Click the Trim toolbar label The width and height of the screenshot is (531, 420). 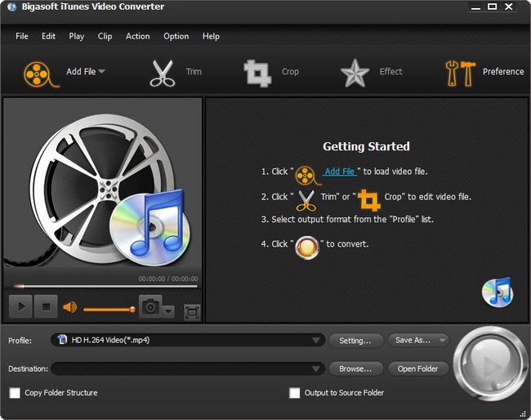pos(194,71)
